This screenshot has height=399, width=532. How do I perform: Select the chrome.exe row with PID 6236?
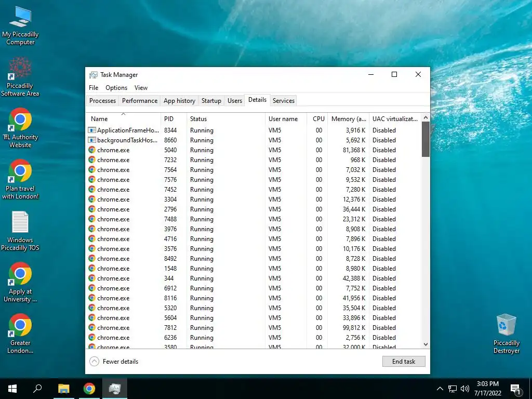tap(254, 337)
